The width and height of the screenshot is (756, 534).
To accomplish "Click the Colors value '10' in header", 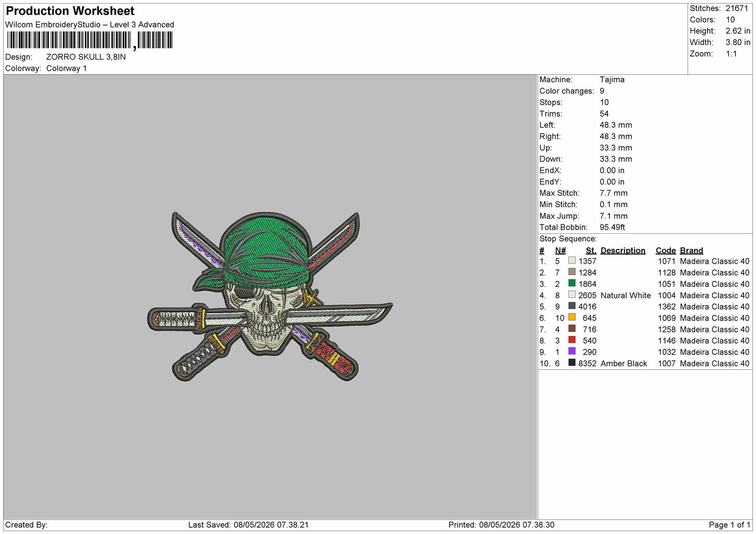I will tap(730, 20).
